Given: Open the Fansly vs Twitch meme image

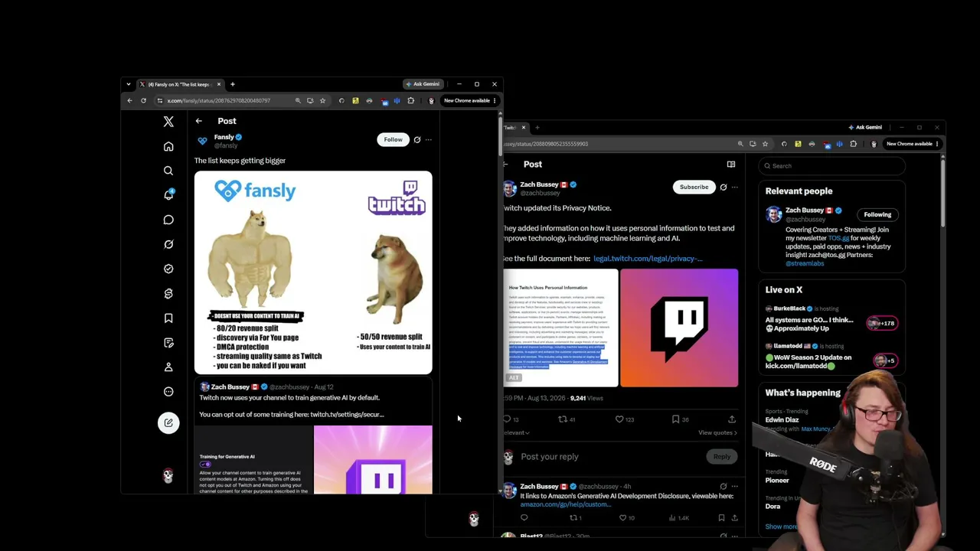Looking at the screenshot, I should (x=313, y=272).
